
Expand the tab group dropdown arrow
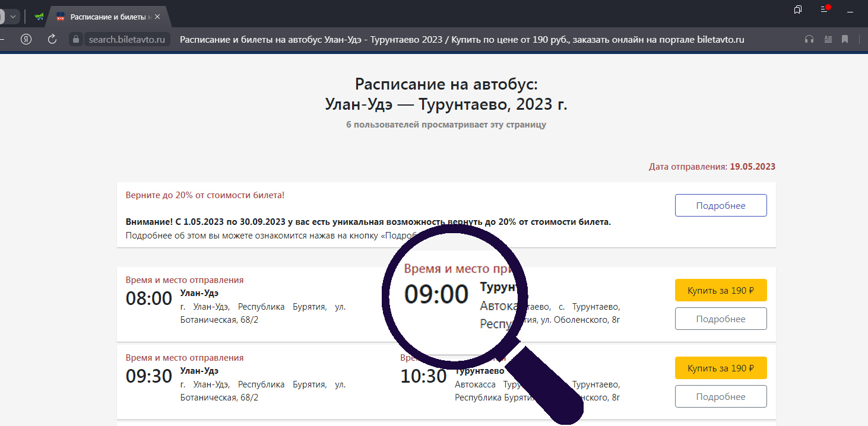coord(13,17)
